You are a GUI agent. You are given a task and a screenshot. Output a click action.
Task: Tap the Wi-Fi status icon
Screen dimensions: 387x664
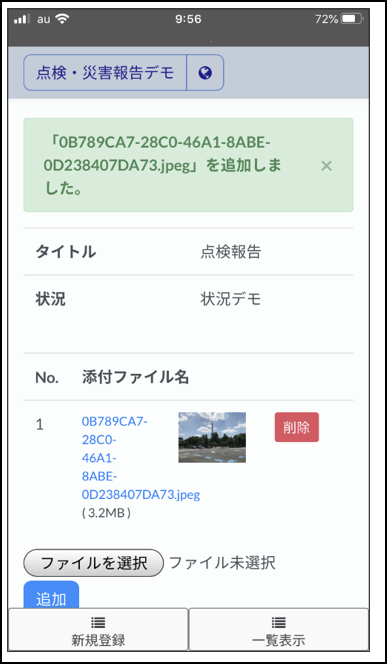pyautogui.click(x=63, y=19)
